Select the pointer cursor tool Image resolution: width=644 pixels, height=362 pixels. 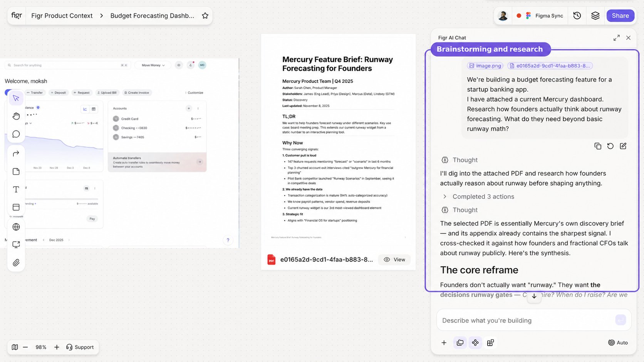point(16,98)
